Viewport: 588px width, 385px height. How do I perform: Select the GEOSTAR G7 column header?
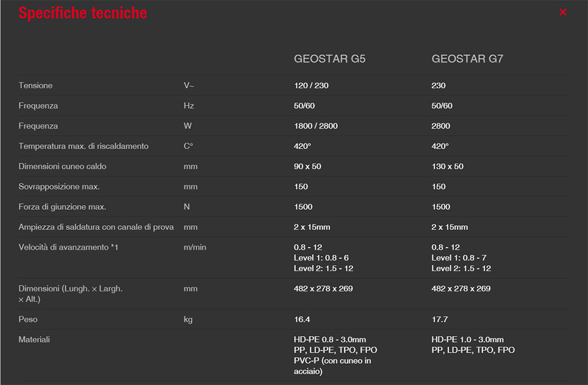click(x=467, y=59)
